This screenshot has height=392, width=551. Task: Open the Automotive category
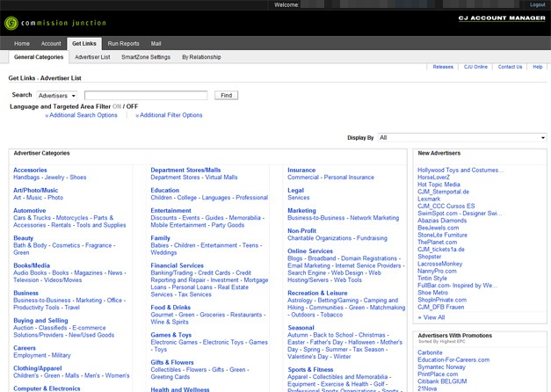click(30, 211)
